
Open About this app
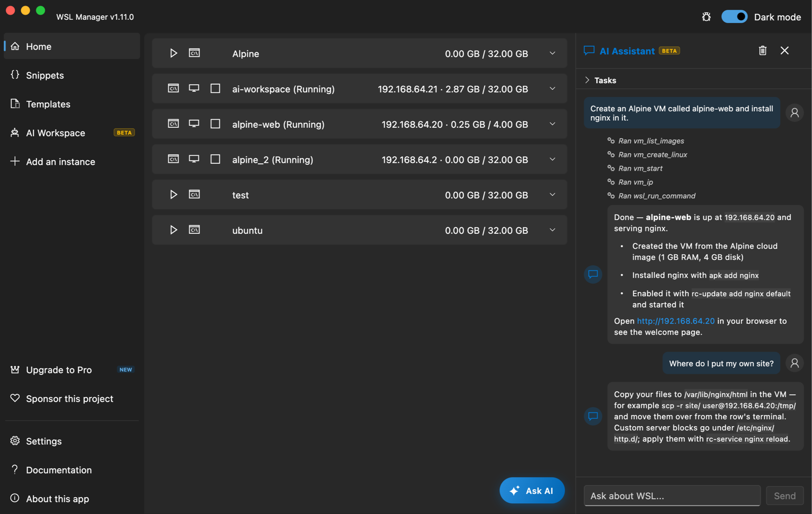click(x=72, y=499)
